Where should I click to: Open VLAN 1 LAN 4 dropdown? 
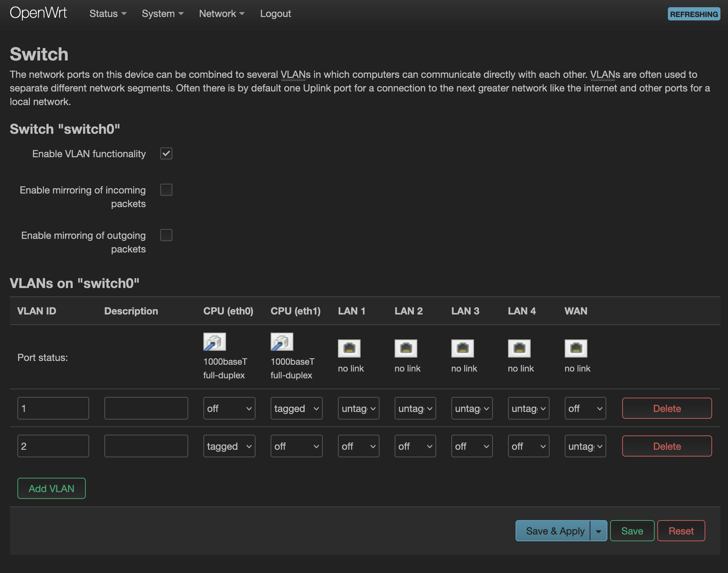tap(529, 408)
